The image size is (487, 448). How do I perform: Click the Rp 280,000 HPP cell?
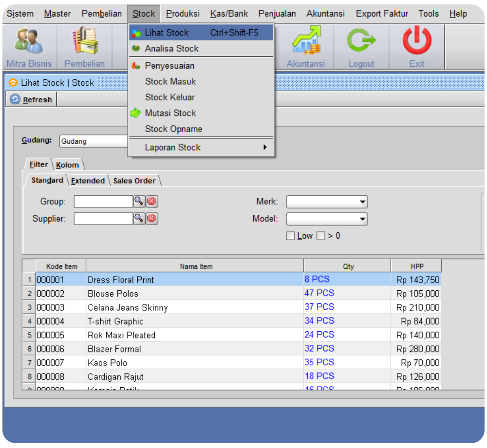tap(416, 349)
